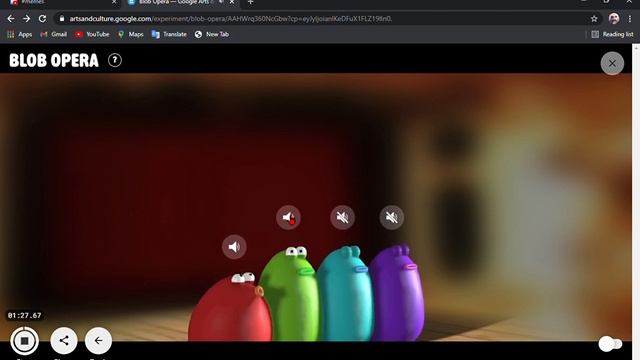Close the experiment with the X button
Image resolution: width=640 pixels, height=360 pixels.
[x=612, y=63]
